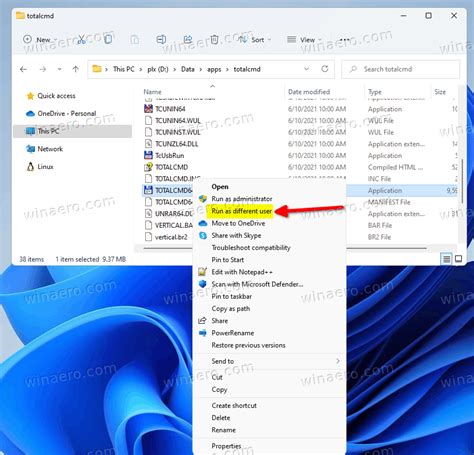474x455 pixels.
Task: Click Properties in the context menu
Action: tap(226, 446)
